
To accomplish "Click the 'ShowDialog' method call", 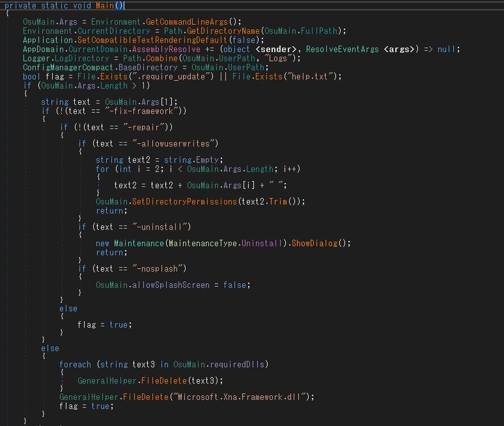I will [x=315, y=244].
